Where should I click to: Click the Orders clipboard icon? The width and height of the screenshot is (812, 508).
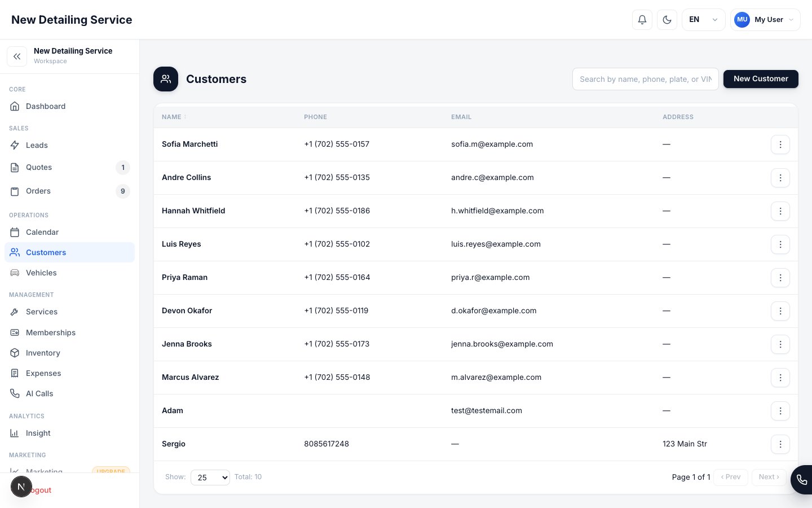click(15, 191)
